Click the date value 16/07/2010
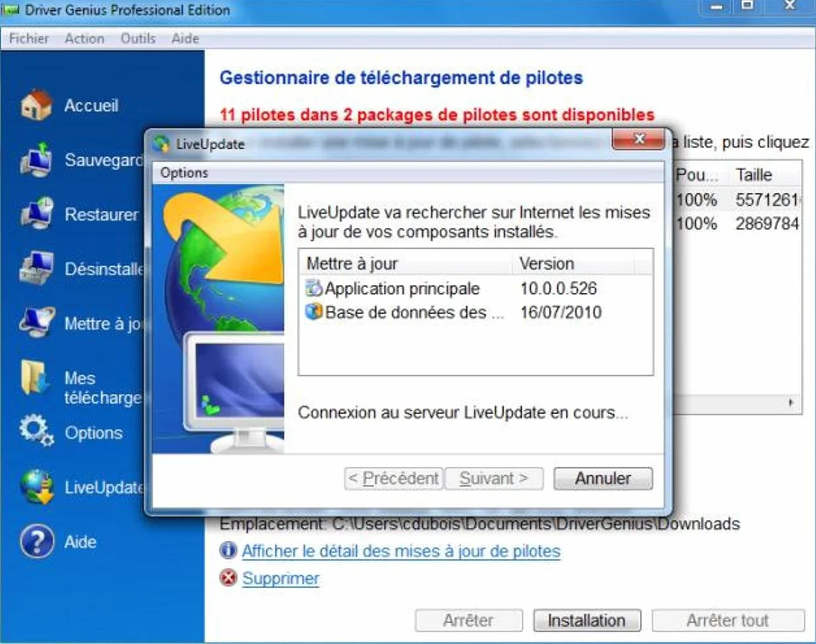Image resolution: width=816 pixels, height=644 pixels. 561,312
